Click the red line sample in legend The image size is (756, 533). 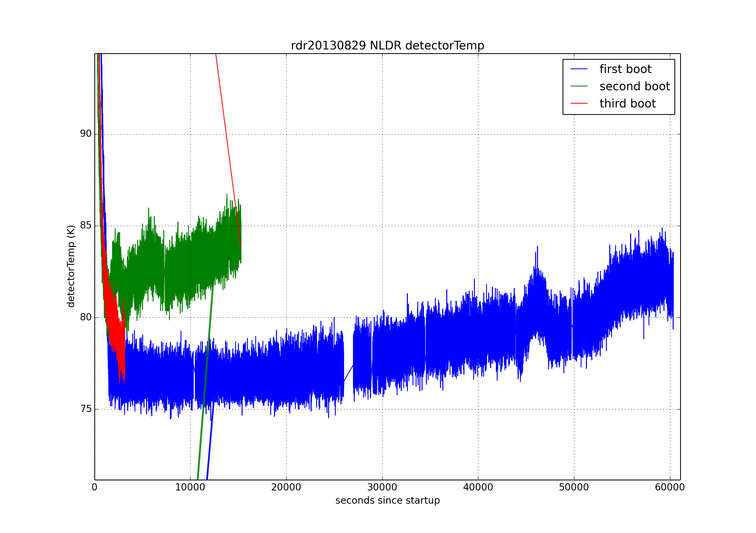click(579, 103)
